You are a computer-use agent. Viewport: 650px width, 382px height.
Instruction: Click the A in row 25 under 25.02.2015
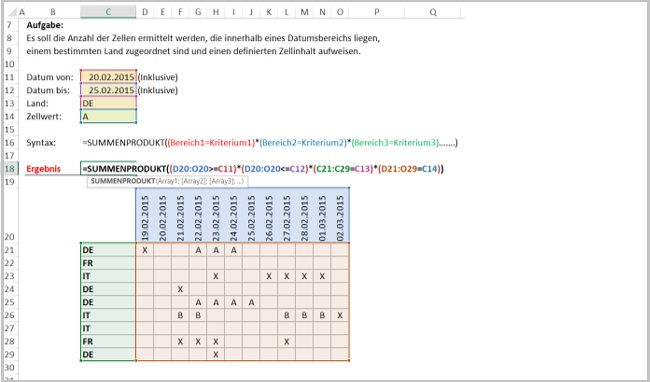tap(251, 302)
